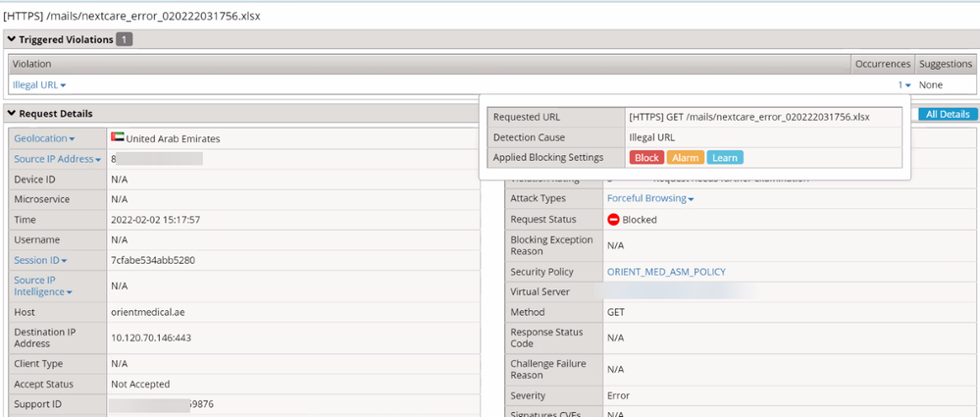
Task: Open the Source IP Intelligence dropdown
Action: [42, 287]
